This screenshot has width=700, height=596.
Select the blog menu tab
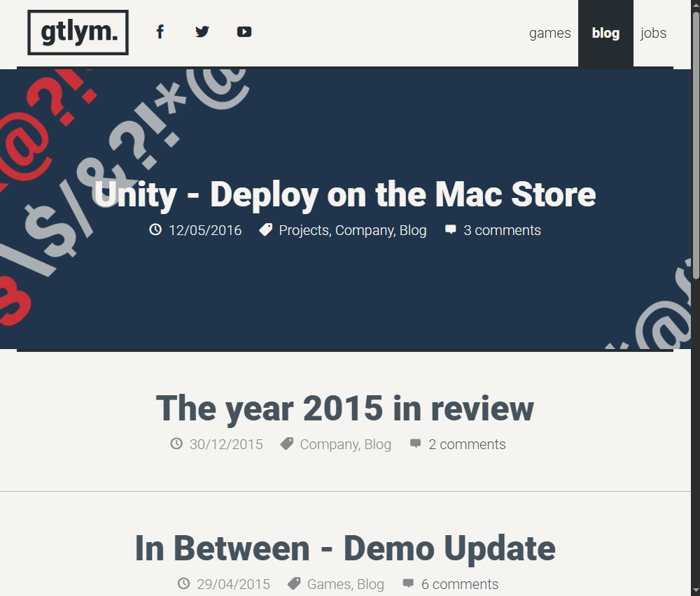click(x=605, y=33)
